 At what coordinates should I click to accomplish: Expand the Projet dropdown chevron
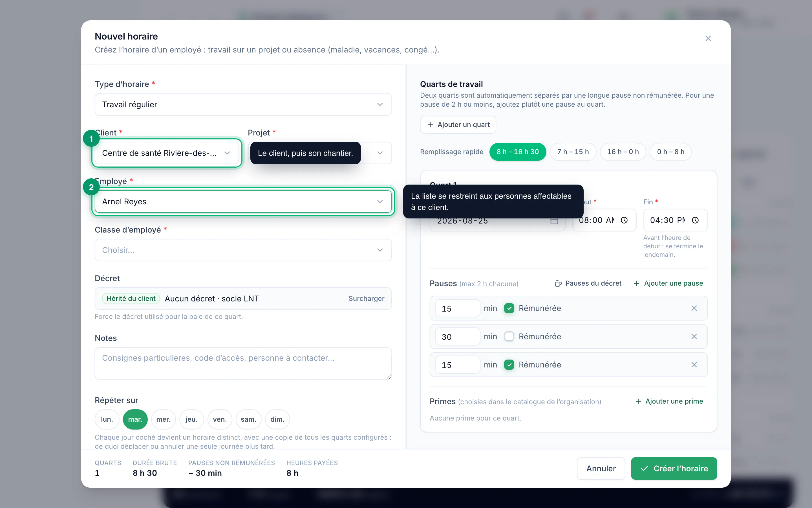click(x=380, y=153)
